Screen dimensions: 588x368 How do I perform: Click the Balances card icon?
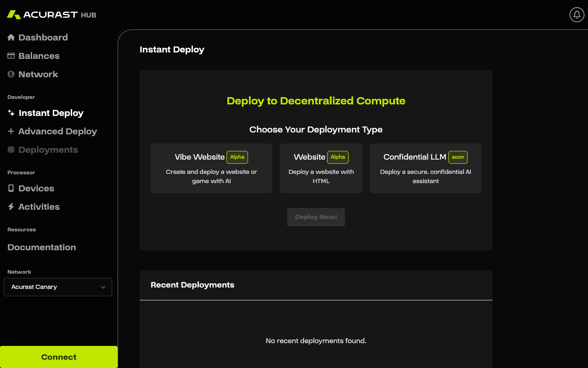11,56
